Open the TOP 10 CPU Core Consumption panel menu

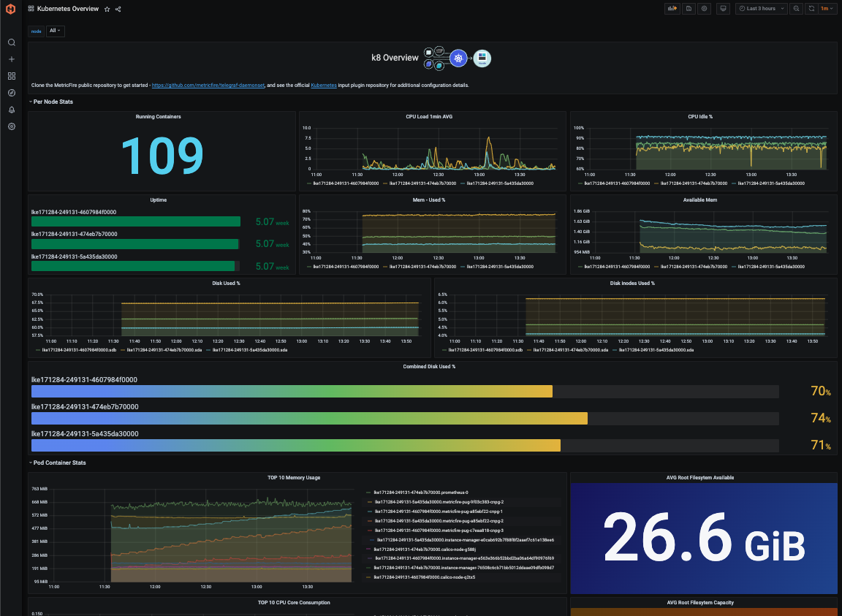[294, 603]
